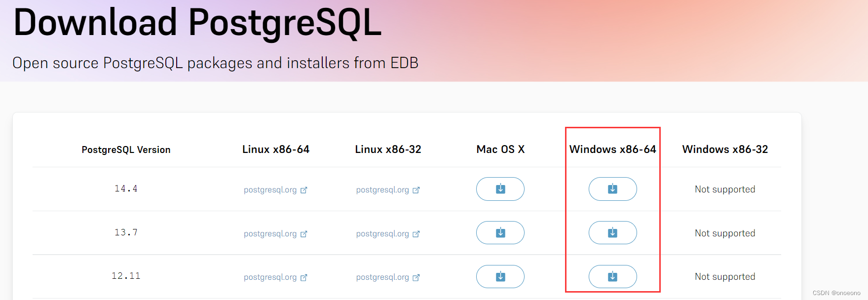Click the Windows x86-32 column header
The height and width of the screenshot is (300, 868).
(x=725, y=150)
